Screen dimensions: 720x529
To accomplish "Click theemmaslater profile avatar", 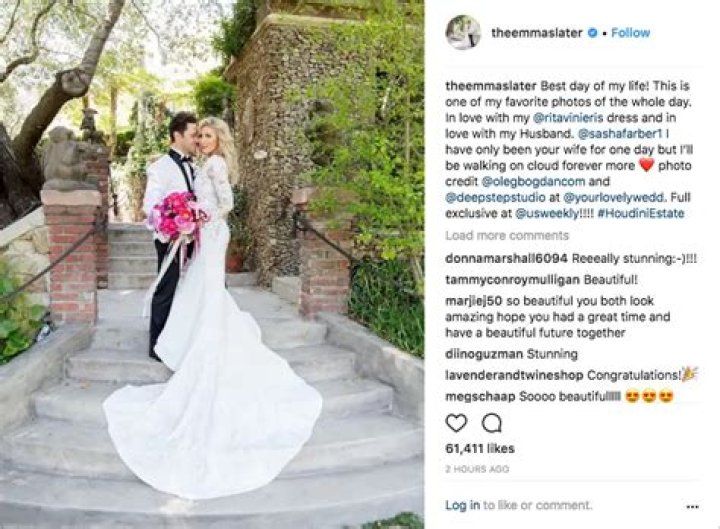I will click(x=463, y=33).
